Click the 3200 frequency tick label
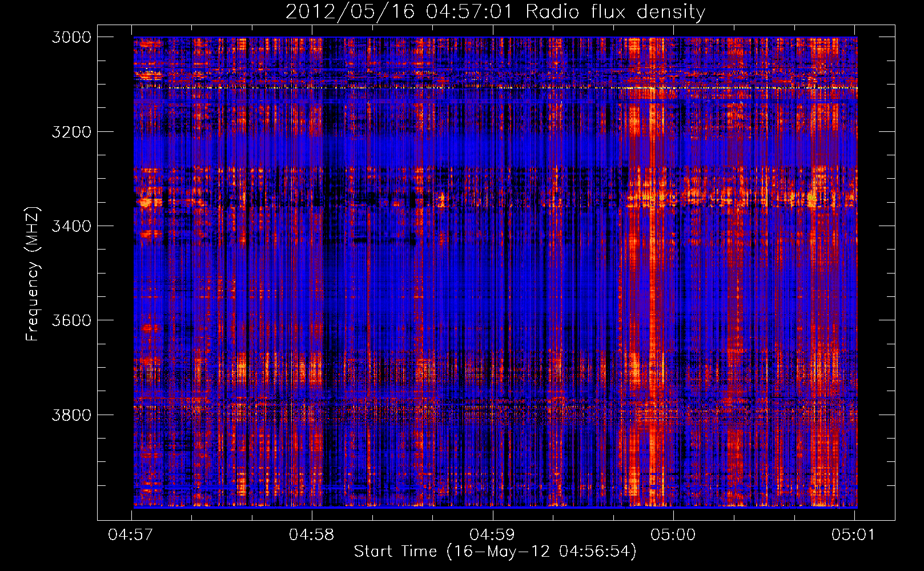Screen dimensions: 924x571 coord(71,132)
